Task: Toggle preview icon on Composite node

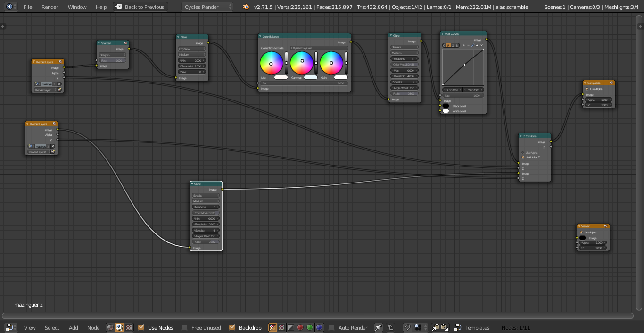Action: 611,83
